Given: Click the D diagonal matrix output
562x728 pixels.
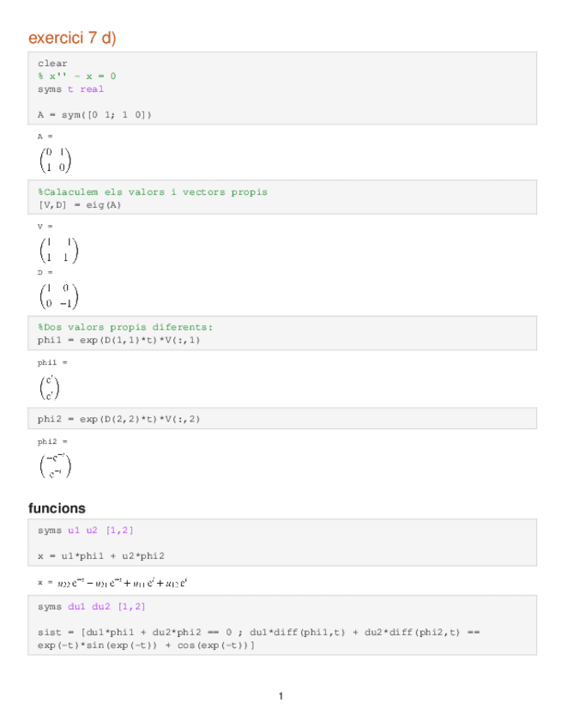Looking at the screenshot, I should pyautogui.click(x=58, y=294).
